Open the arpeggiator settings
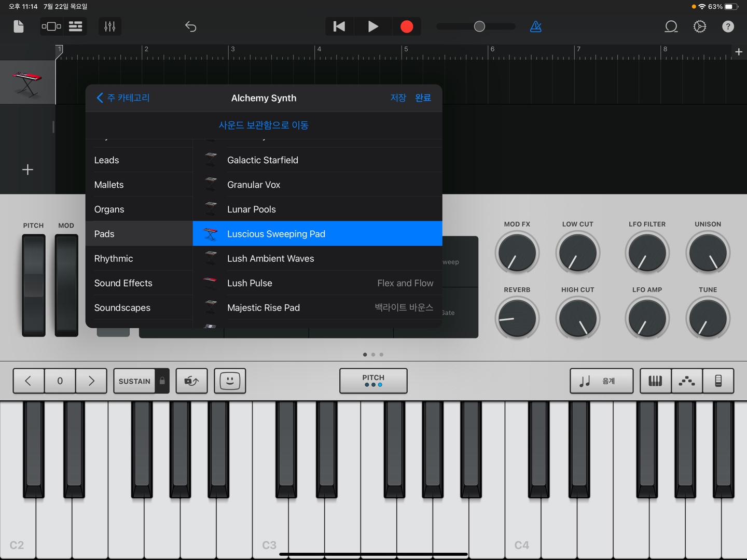This screenshot has height=560, width=747. 687,381
